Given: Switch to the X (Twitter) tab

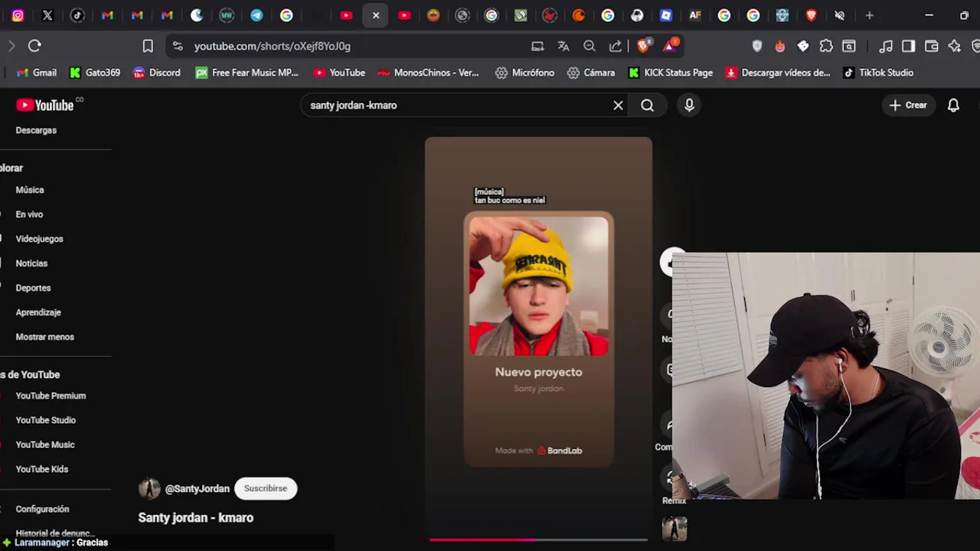Looking at the screenshot, I should point(47,15).
